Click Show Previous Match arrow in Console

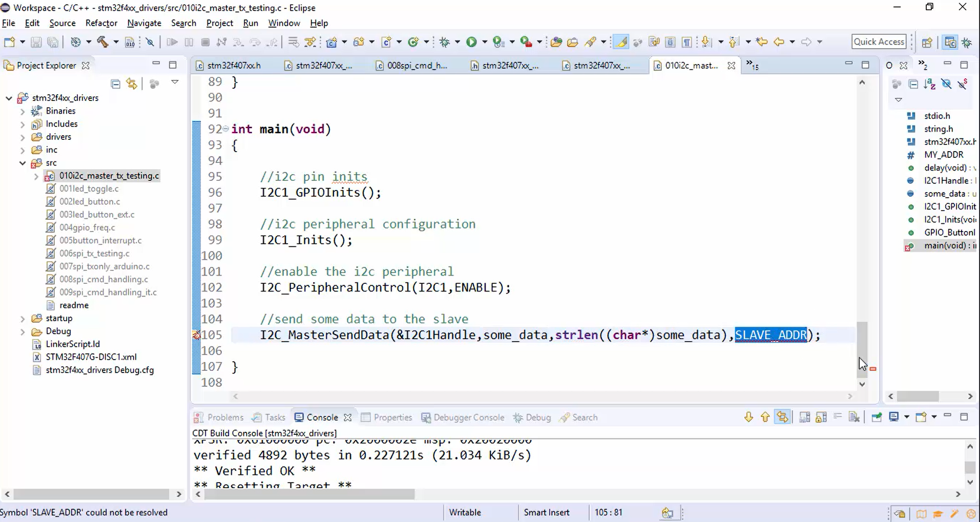765,417
